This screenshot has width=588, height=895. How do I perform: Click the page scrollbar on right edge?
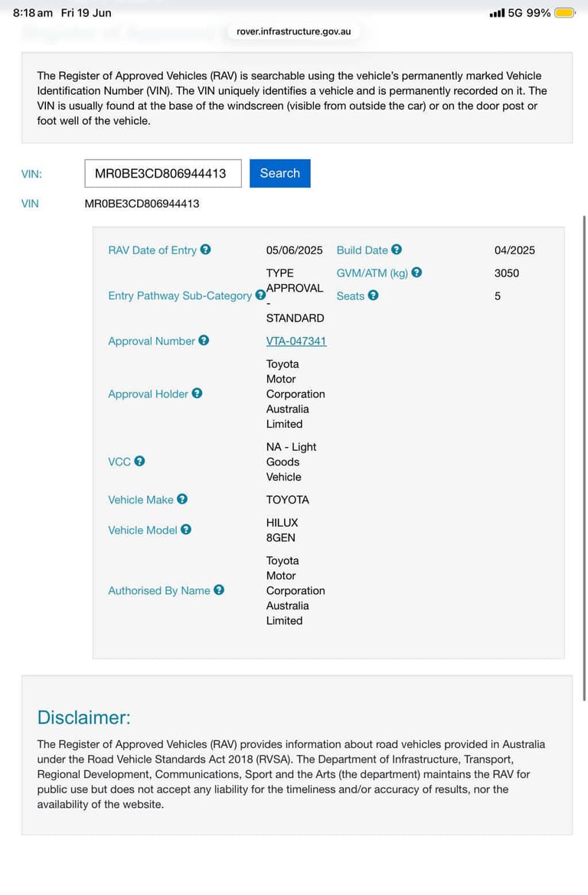click(584, 458)
